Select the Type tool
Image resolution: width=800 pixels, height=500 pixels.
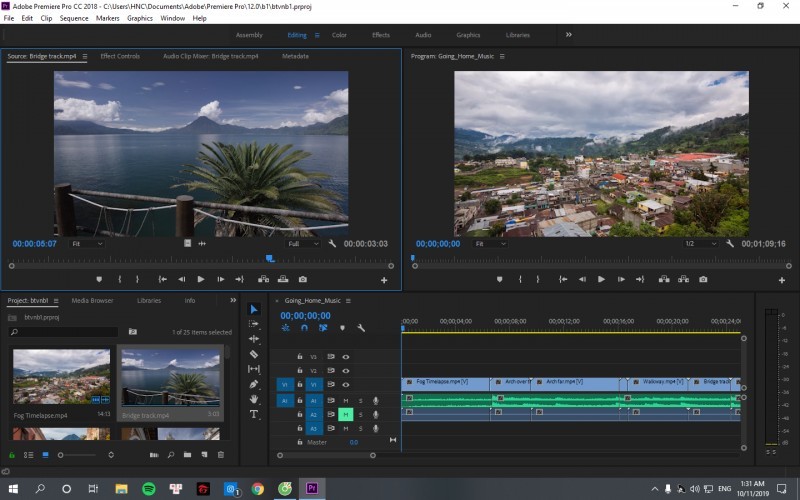254,414
